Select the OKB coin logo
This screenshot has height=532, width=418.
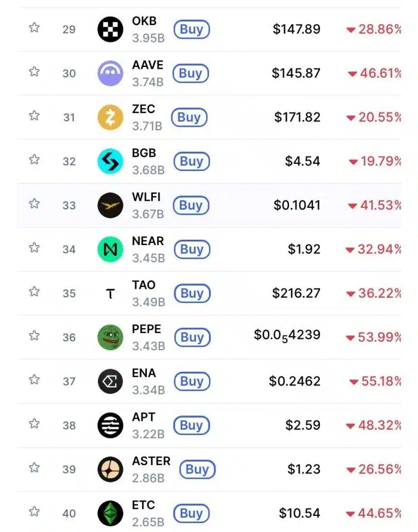[110, 29]
